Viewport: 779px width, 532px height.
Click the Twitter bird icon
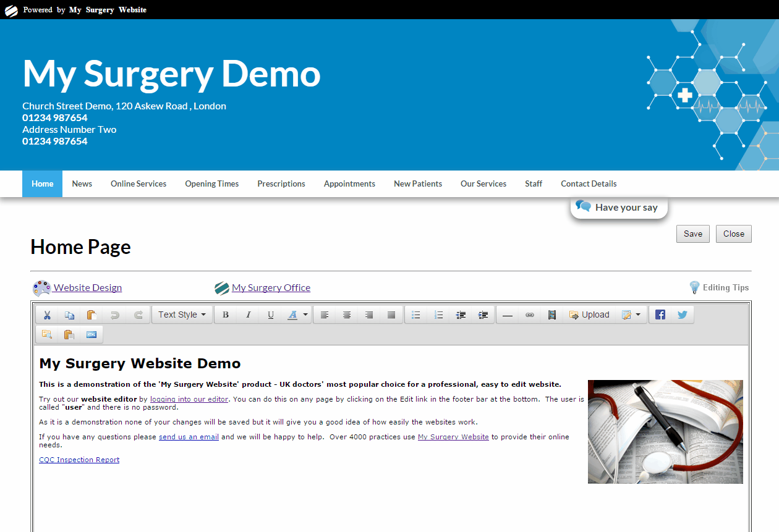coord(683,315)
